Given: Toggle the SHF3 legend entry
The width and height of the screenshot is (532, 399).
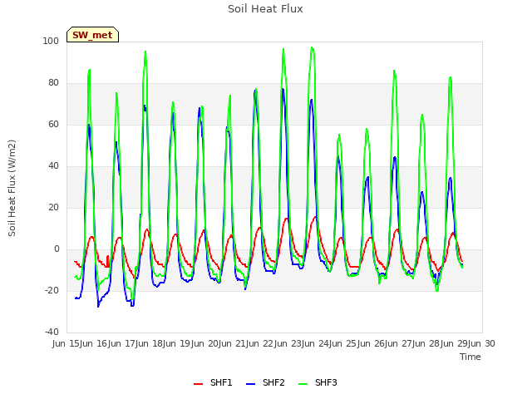Looking at the screenshot, I should click(318, 382).
